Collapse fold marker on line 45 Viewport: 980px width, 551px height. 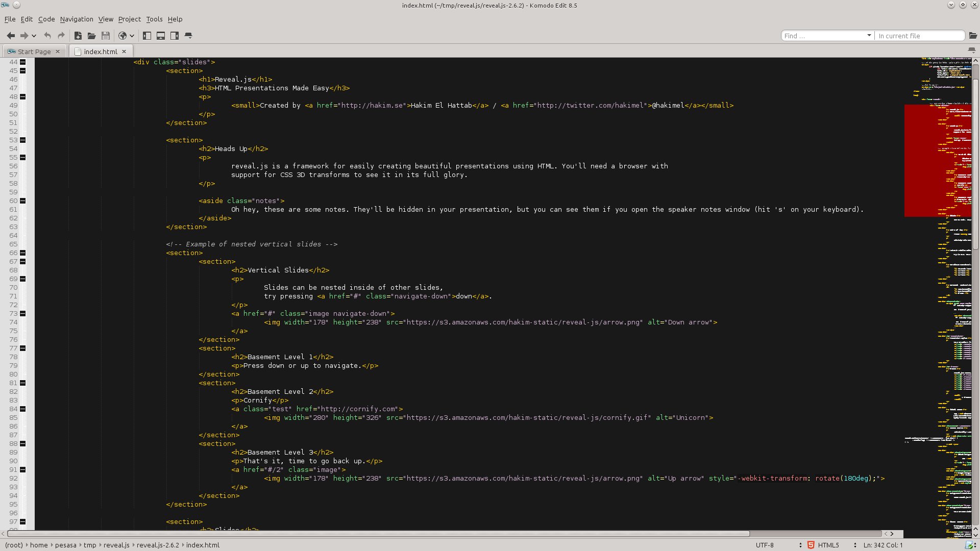coord(23,70)
